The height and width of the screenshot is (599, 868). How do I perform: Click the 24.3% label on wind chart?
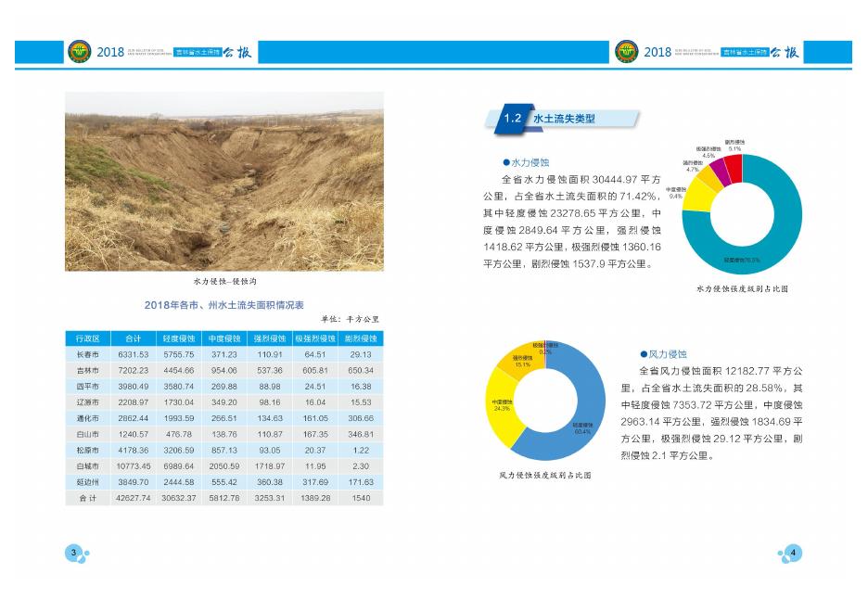(x=502, y=408)
